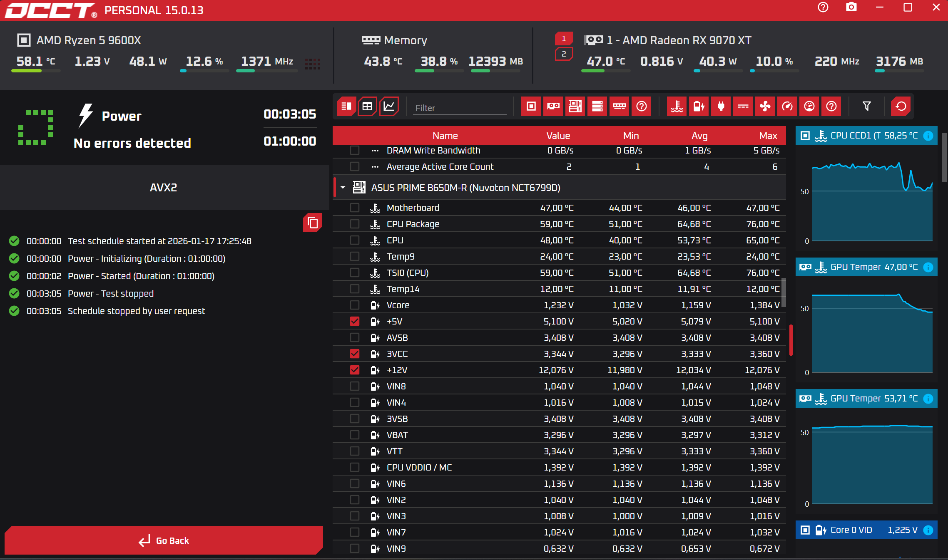Switch to the table-only view mode
Screen dimensions: 948x560
tap(367, 107)
